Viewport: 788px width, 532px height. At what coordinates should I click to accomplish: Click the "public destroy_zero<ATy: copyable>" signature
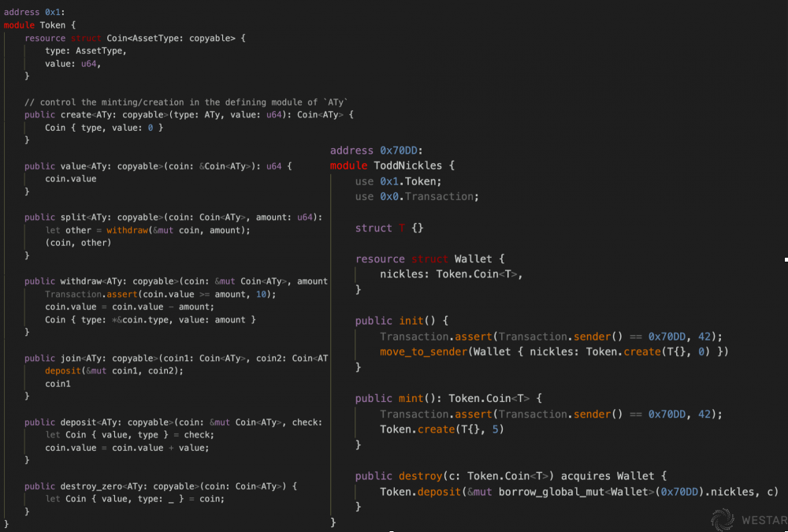point(161,486)
